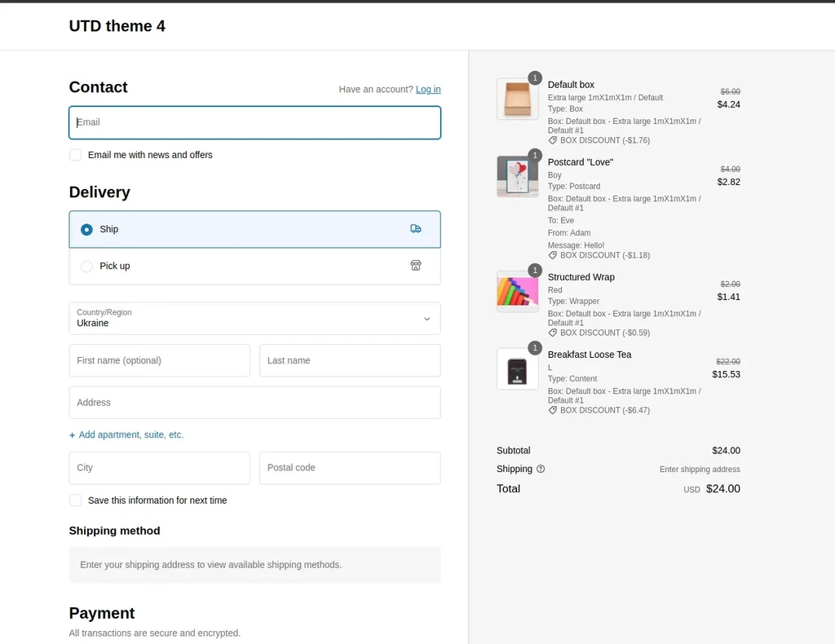Click the $15.53 discounted tea price
Viewport: 835px width, 644px height.
[726, 374]
